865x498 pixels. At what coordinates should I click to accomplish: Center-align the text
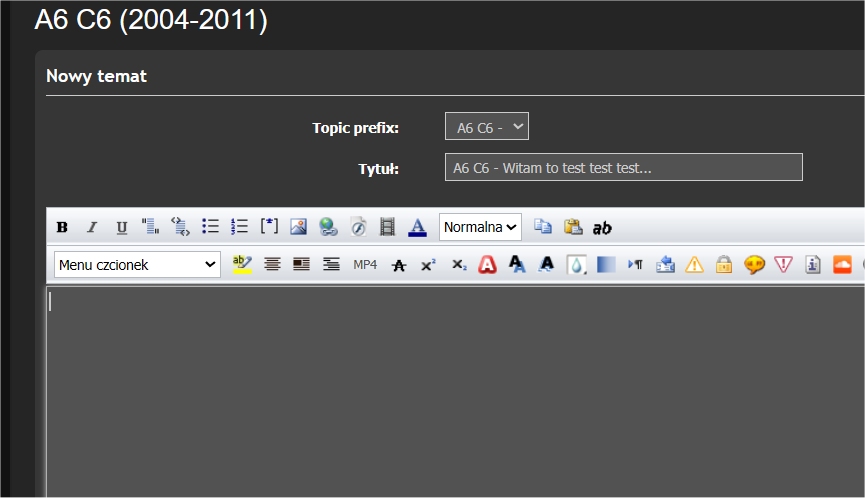272,265
